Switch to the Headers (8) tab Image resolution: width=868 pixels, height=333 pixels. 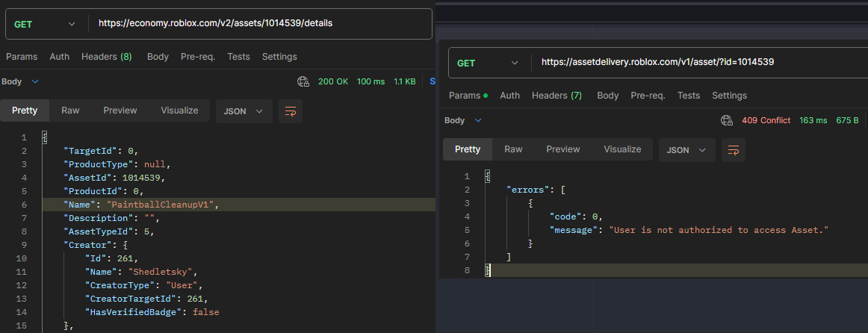(106, 57)
